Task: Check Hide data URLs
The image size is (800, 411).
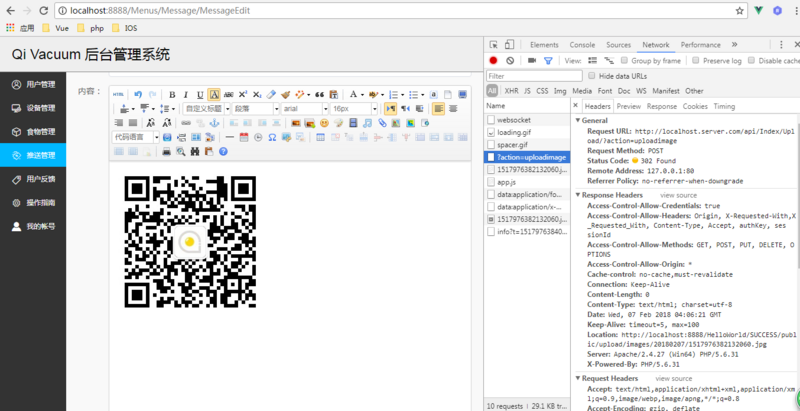Action: [x=592, y=76]
